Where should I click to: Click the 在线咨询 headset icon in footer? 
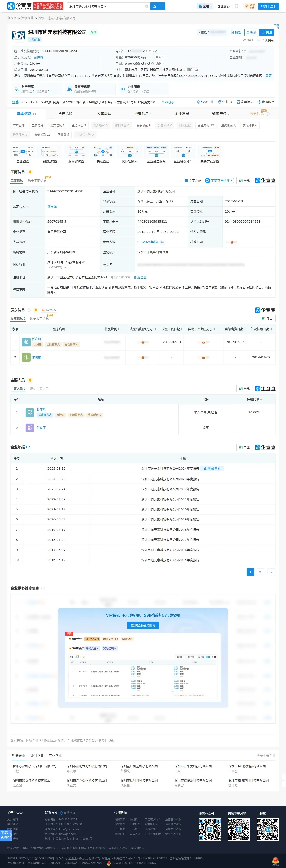point(61,813)
